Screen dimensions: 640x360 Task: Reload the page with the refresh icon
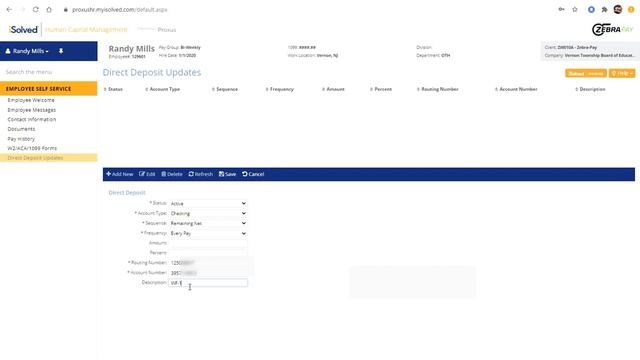36,9
